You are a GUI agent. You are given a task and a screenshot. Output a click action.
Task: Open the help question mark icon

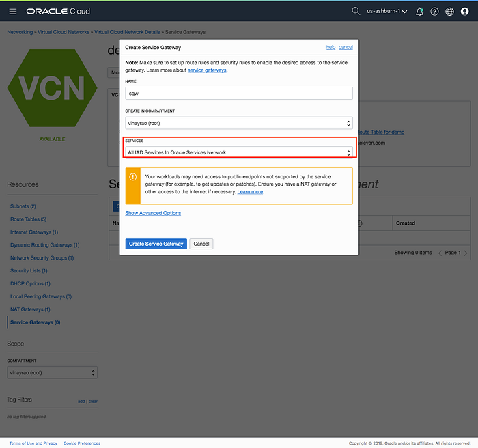click(434, 12)
